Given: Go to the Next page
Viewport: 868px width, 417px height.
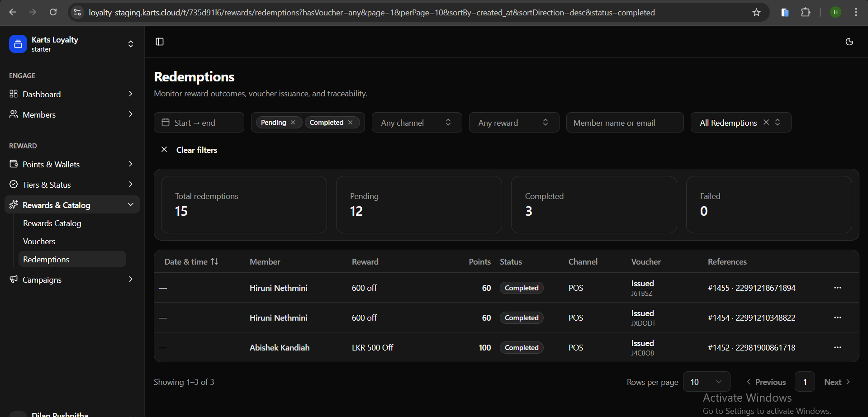Looking at the screenshot, I should (x=837, y=382).
